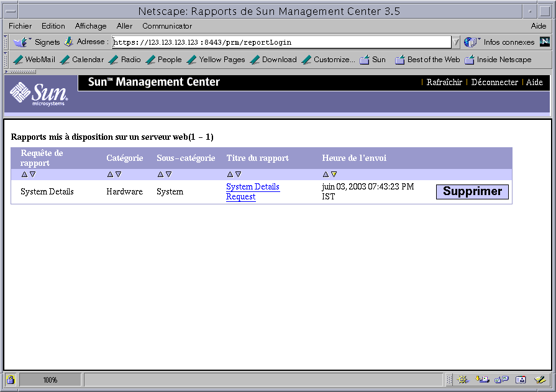Click the component bar drag handle
The width and height of the screenshot is (556, 392).
[449, 380]
